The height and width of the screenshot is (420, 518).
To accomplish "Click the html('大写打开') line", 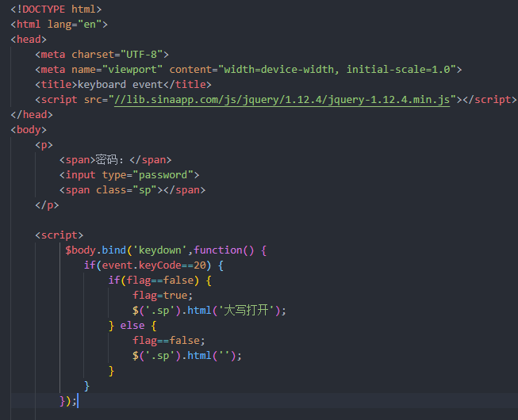I will point(209,311).
